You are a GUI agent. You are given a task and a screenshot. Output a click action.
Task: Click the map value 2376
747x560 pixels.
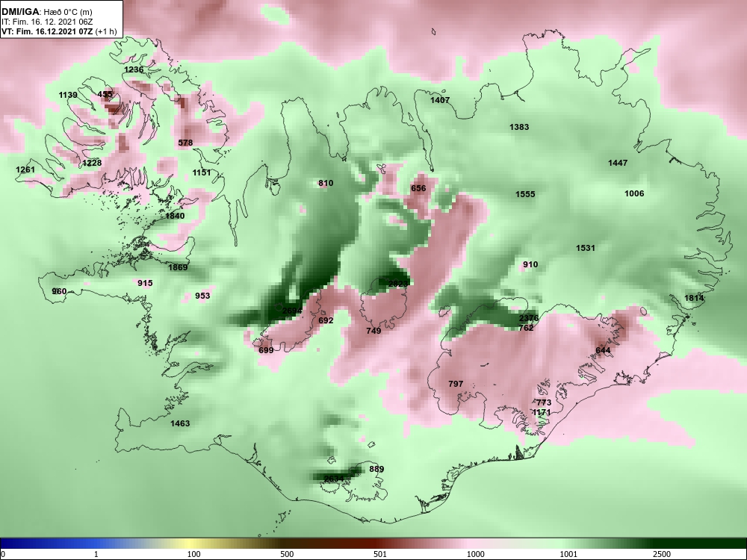tap(529, 318)
